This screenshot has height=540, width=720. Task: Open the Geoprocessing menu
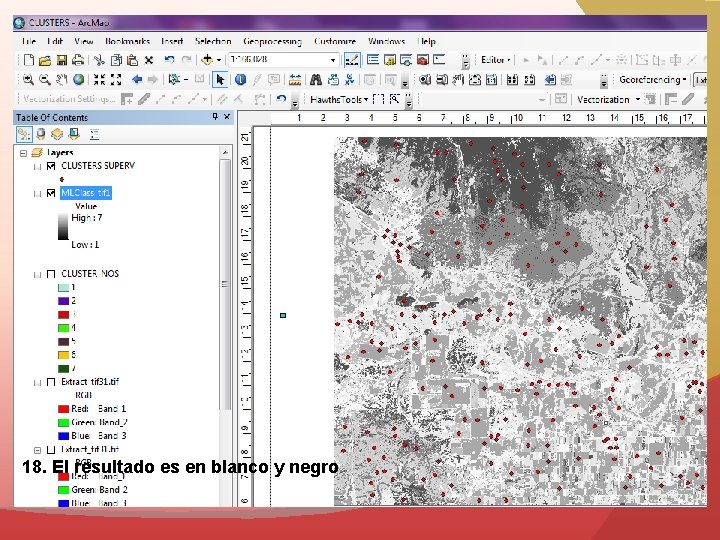272,41
